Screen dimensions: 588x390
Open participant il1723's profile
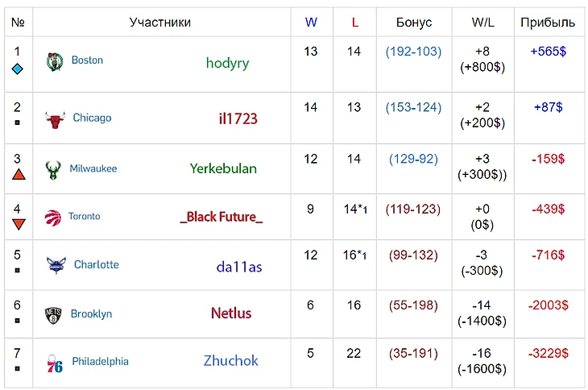point(238,118)
